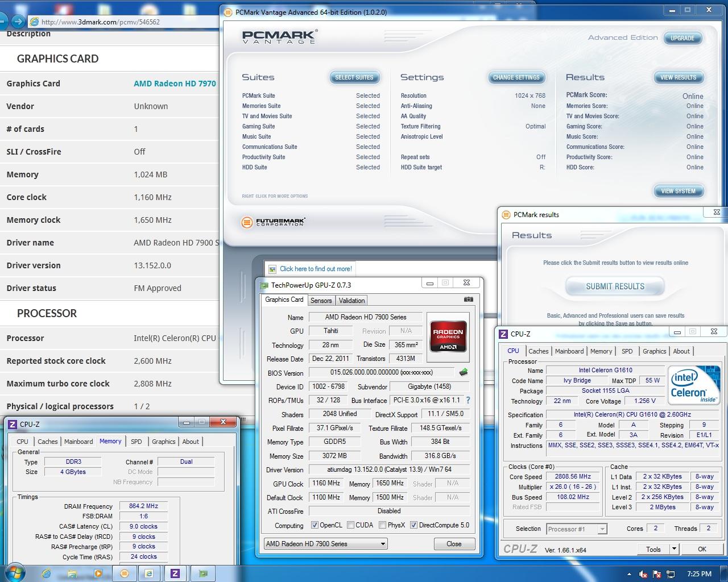Click the CHANGE SETTINGS button

click(x=516, y=77)
